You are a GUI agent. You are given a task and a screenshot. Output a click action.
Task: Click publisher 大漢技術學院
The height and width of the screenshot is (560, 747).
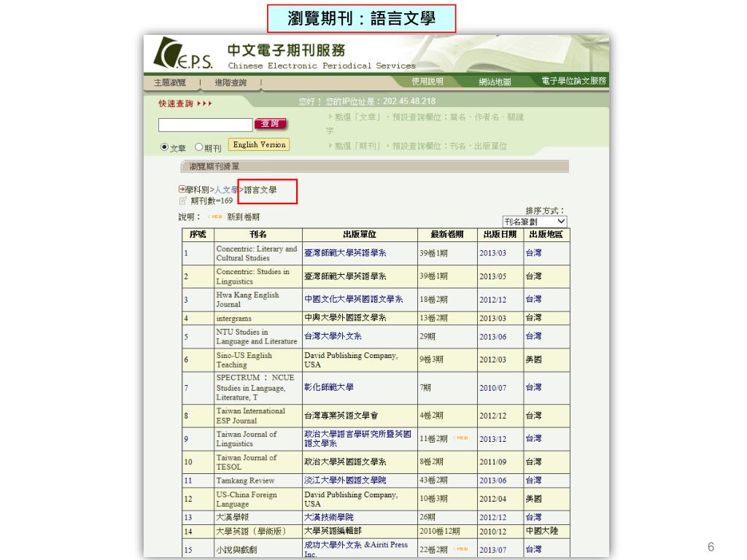click(329, 517)
